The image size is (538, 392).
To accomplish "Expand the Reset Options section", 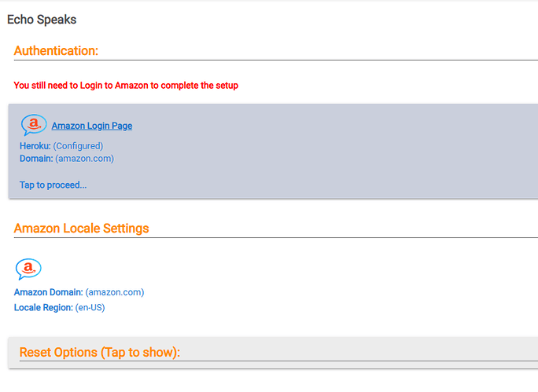I will click(x=100, y=353).
